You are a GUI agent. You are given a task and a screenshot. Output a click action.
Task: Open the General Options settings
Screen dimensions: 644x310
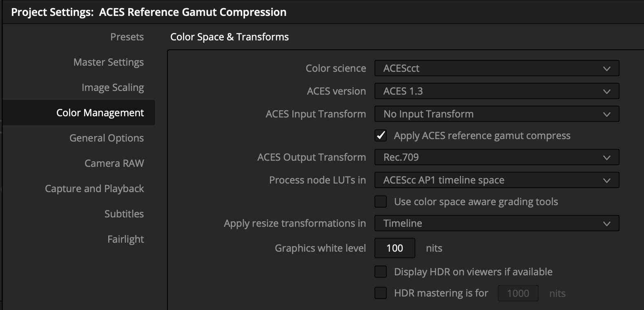(106, 138)
